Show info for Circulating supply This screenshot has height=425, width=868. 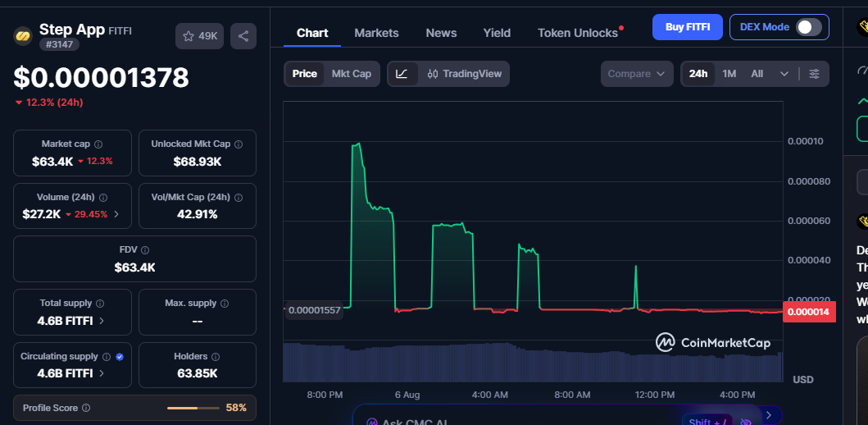107,357
